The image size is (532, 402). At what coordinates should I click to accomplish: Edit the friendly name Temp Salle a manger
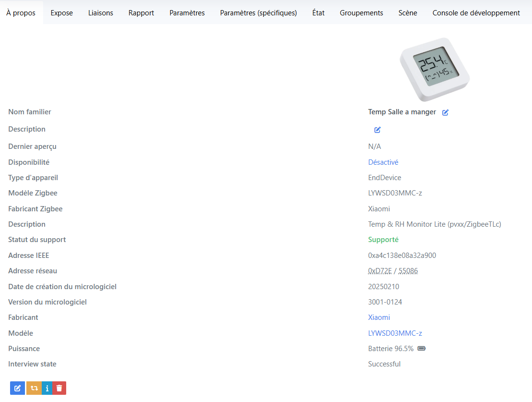(x=445, y=112)
